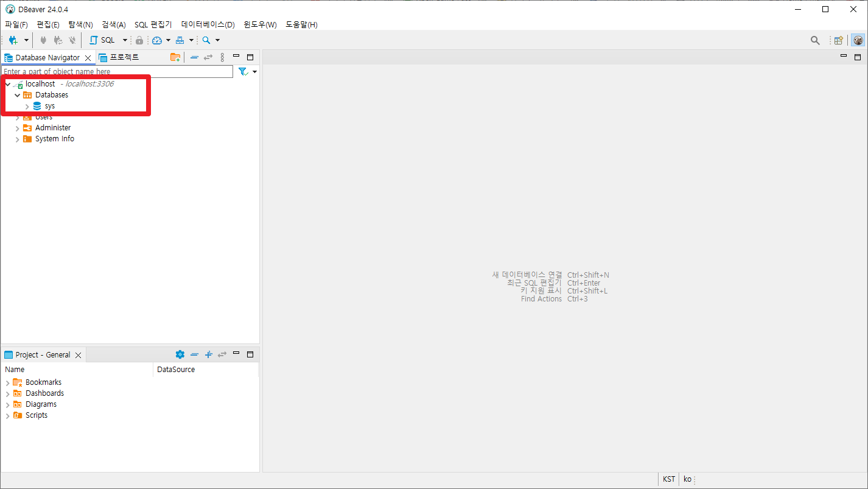Minimize the Project - General panel
Image resolution: width=868 pixels, height=489 pixels.
[236, 353]
